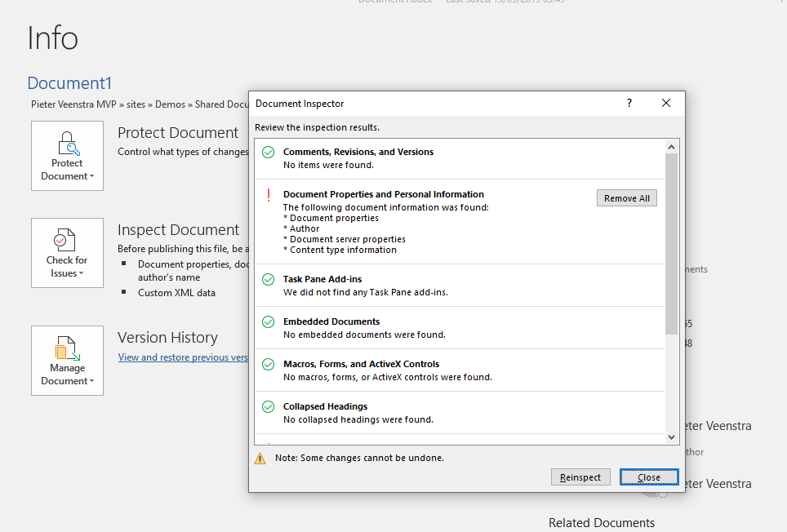
Task: Click Remove All for document properties
Action: [x=626, y=198]
